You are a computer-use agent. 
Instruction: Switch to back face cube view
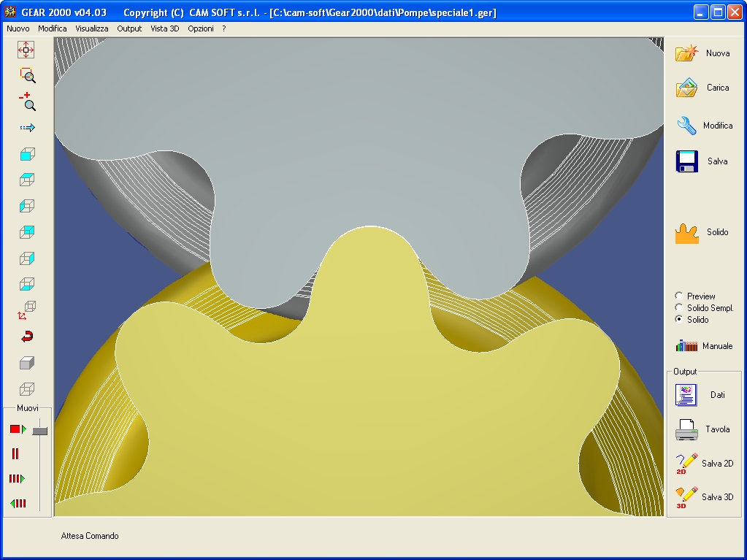(x=27, y=232)
